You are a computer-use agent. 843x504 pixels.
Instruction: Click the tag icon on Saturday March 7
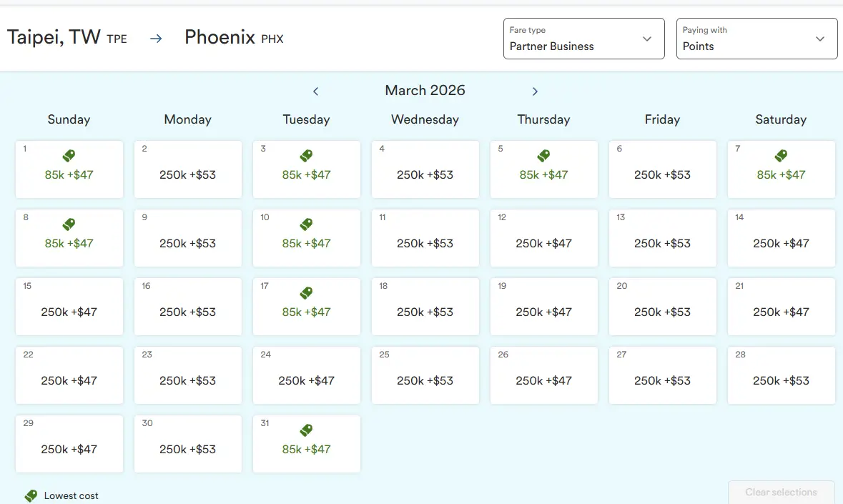(x=781, y=155)
